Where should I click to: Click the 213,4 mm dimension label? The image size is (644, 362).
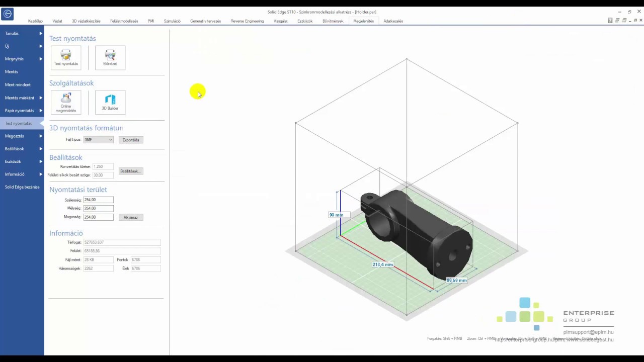click(x=382, y=264)
